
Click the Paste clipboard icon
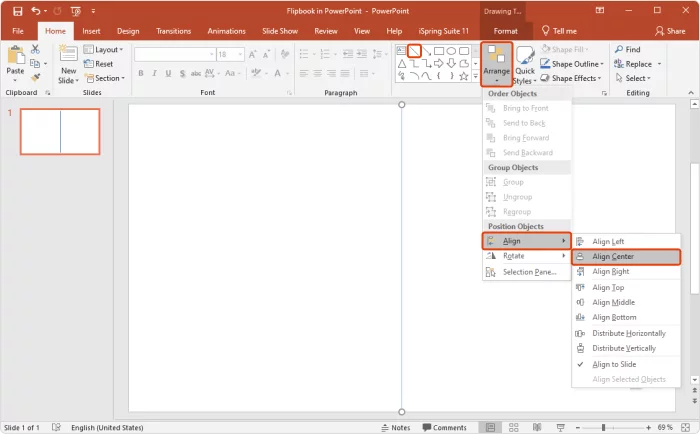click(16, 55)
